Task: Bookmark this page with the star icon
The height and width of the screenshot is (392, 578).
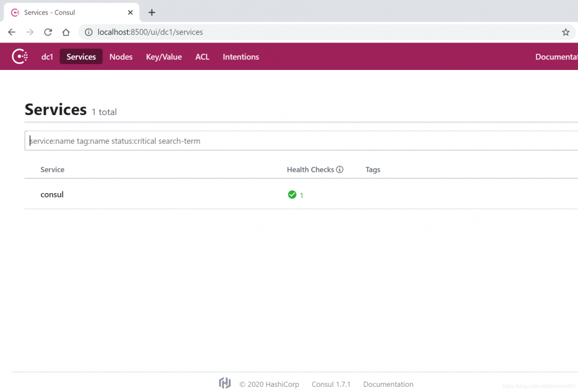Action: (x=565, y=32)
